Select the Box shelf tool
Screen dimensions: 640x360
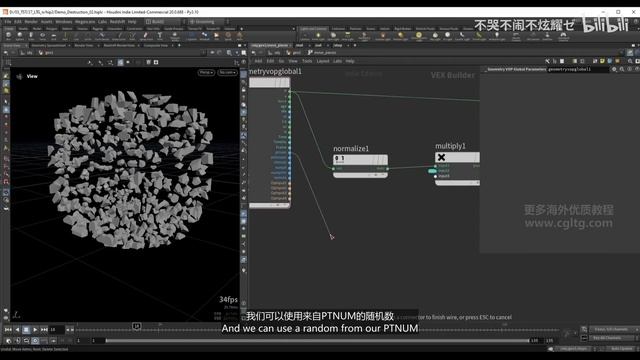(x=8, y=36)
